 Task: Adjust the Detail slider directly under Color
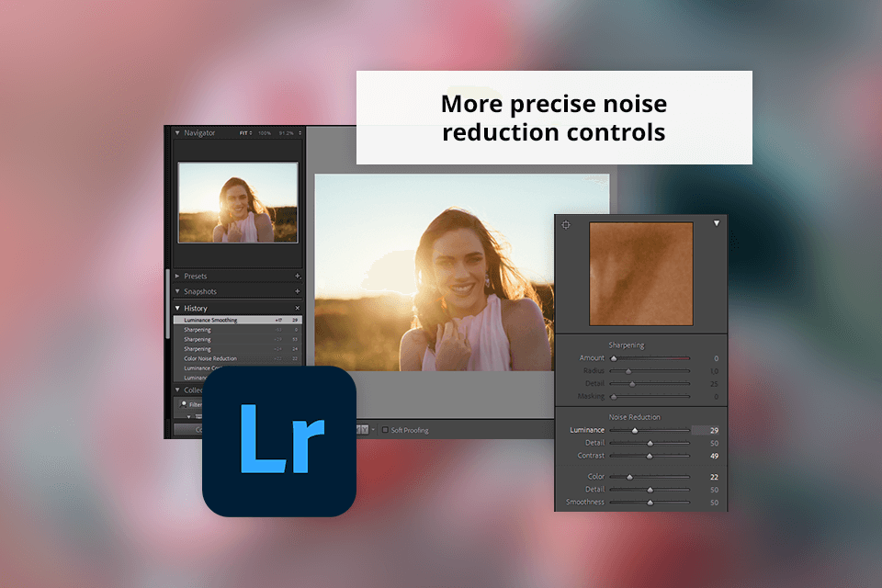[x=650, y=490]
